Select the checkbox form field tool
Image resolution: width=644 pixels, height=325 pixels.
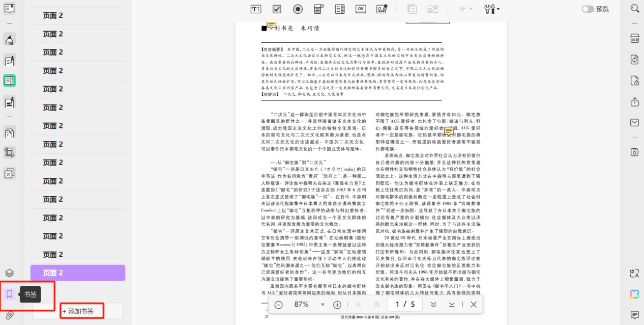tap(277, 9)
